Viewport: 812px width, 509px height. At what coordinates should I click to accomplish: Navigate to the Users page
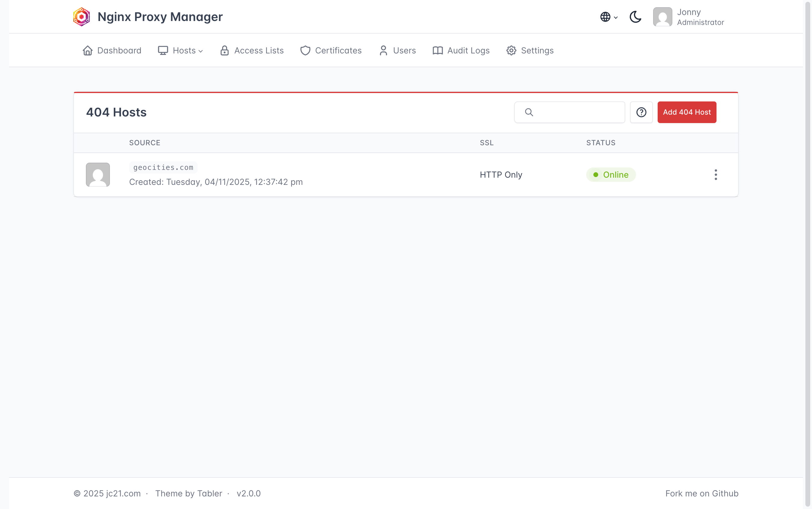pyautogui.click(x=397, y=50)
